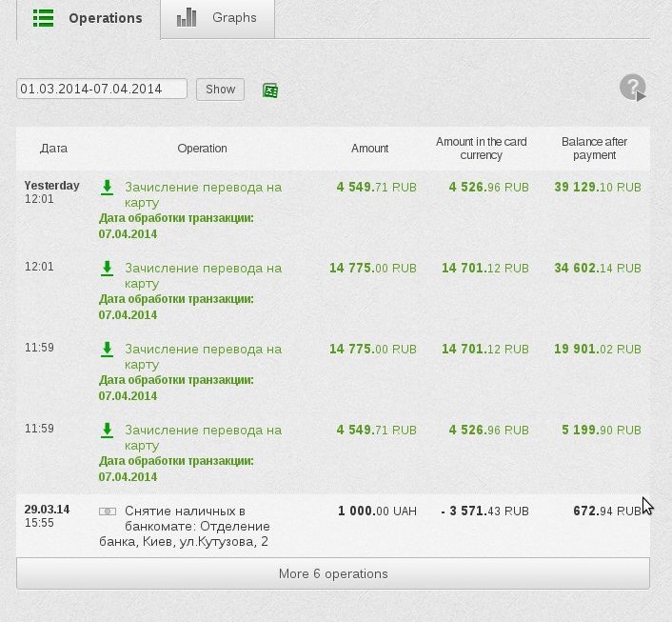Image resolution: width=672 pixels, height=622 pixels.
Task: Click card amount 14 701.12 RUB in 34 602.14 row
Action: tap(485, 268)
